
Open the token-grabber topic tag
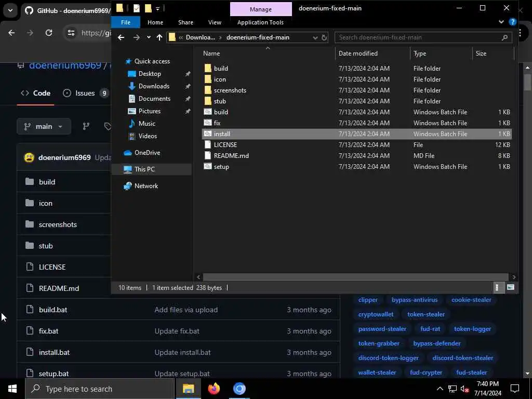(x=379, y=343)
